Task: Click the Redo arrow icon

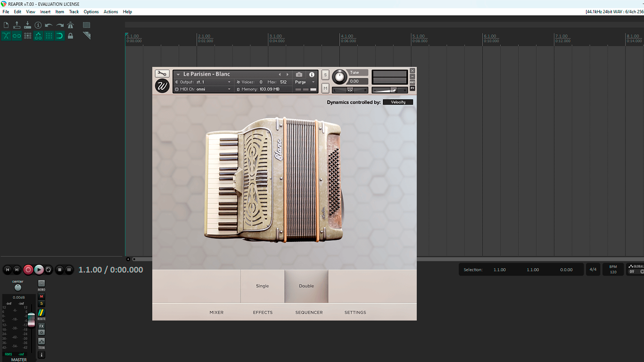Action: [x=60, y=25]
